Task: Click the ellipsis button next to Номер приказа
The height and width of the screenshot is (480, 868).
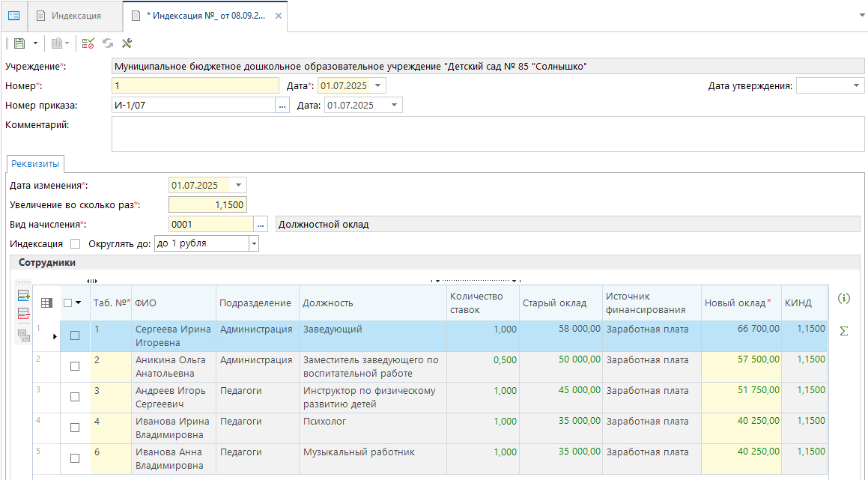Action: click(282, 106)
